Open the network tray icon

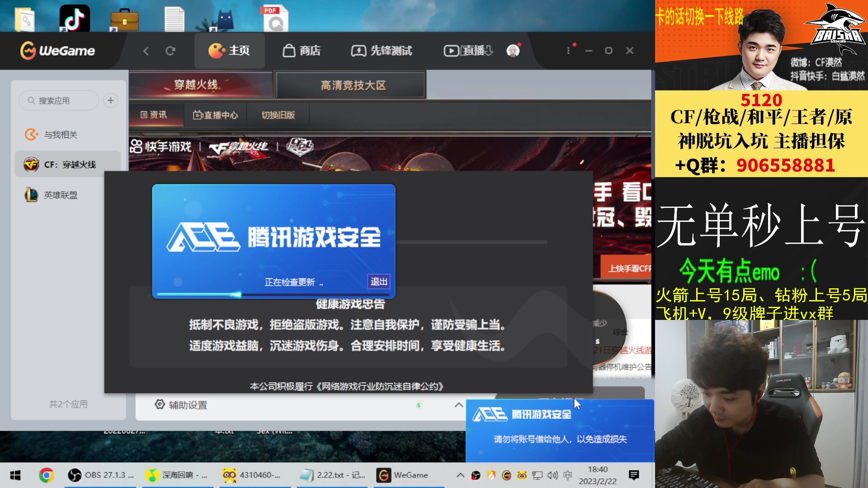click(537, 475)
